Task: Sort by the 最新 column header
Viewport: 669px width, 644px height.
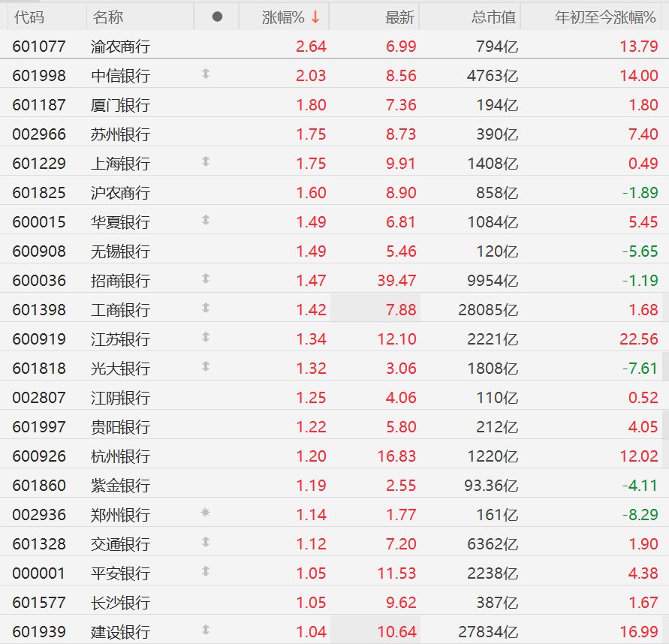Action: click(399, 17)
